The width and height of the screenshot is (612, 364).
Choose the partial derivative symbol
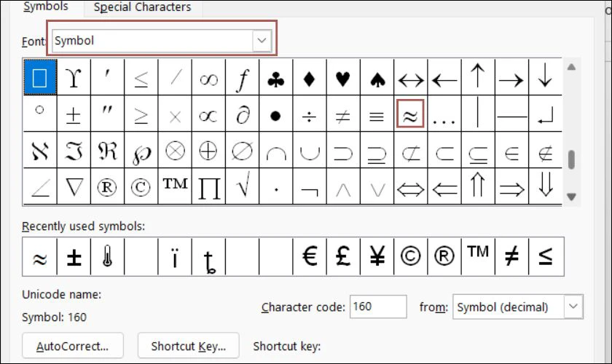243,114
